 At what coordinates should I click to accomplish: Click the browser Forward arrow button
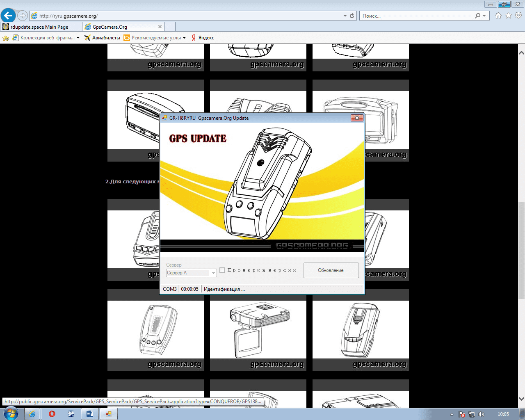tap(23, 16)
